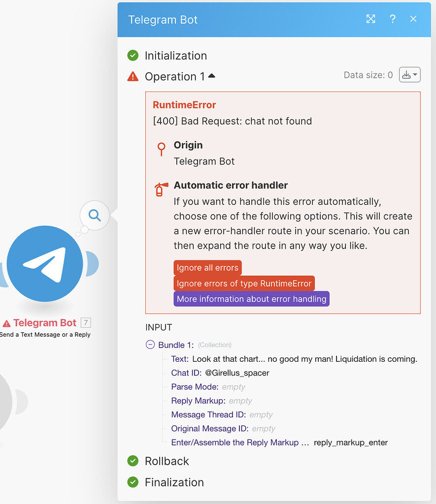Click the Initialization step label
Viewport: 436px width, 504px height.
pyautogui.click(x=176, y=55)
